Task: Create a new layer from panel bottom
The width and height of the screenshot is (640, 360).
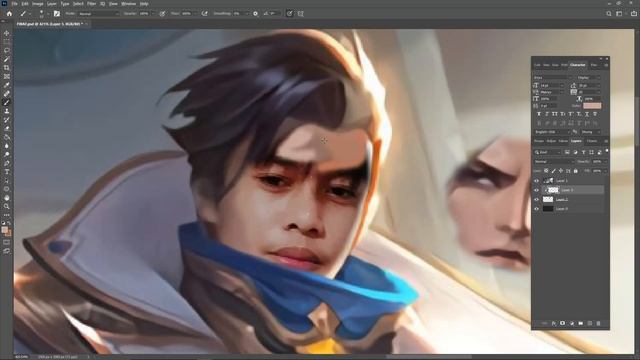Action: point(589,323)
